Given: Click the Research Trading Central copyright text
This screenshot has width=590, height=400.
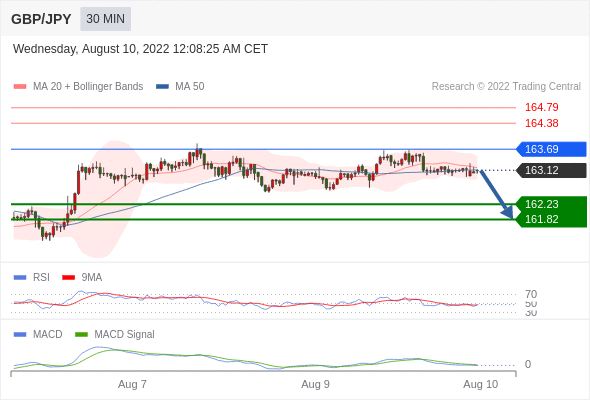Looking at the screenshot, I should point(506,87).
